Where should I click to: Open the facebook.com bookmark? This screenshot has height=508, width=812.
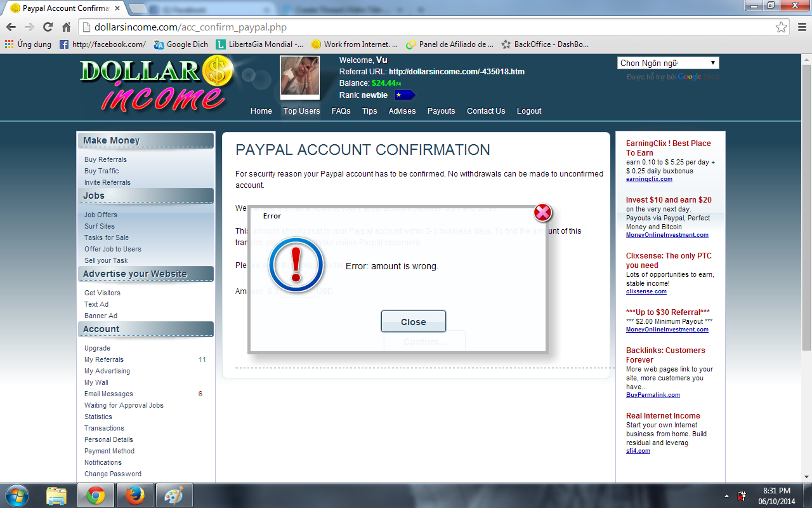103,44
